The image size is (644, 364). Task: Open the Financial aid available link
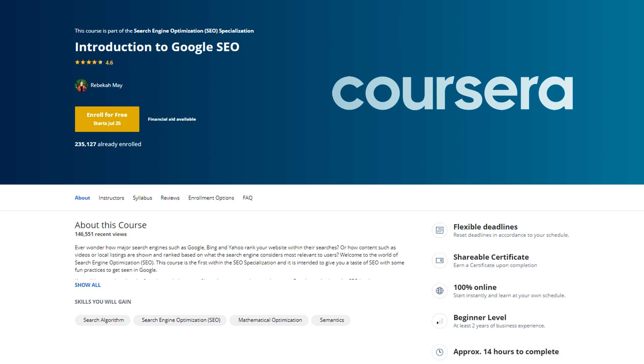pos(172,119)
